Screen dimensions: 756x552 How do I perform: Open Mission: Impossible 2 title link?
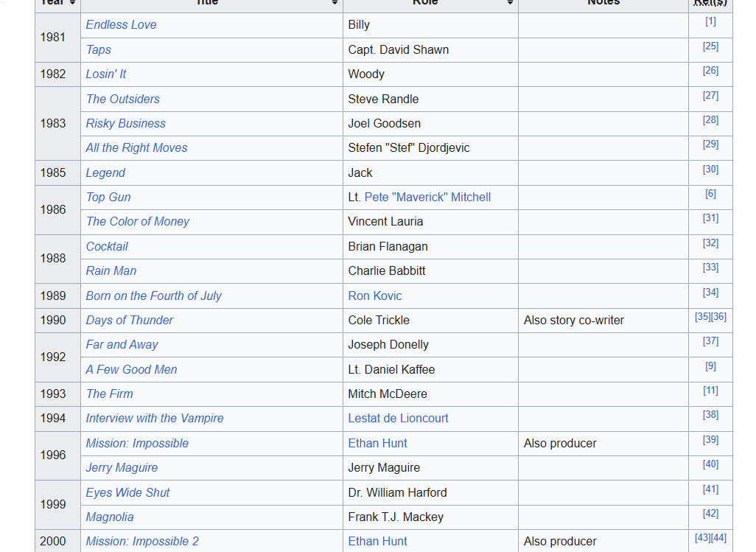tap(142, 541)
